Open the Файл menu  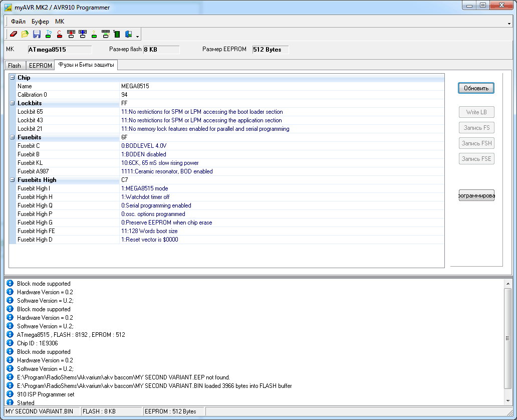[18, 22]
